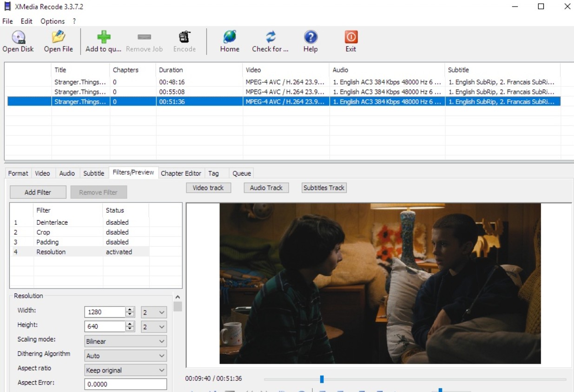Screen dimensions: 574x392
Task: Switch to the Chapter Editor tab
Action: 181,173
